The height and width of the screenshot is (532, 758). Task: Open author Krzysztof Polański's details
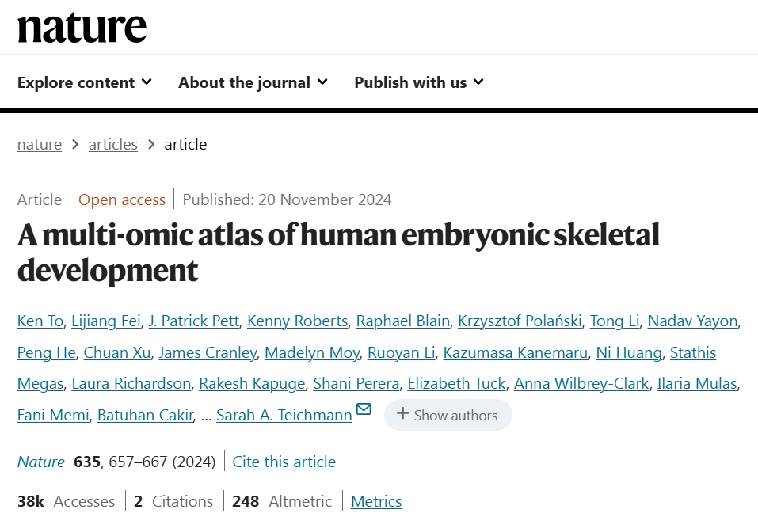click(521, 321)
